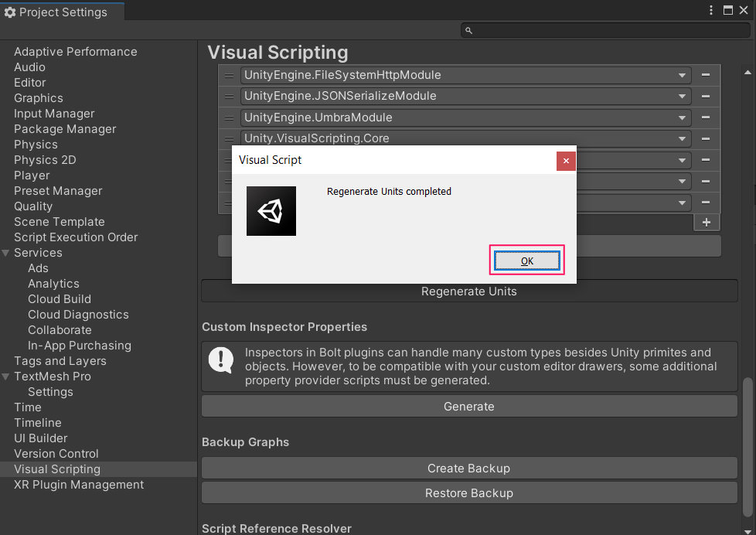Click the Unity logo in the dialog
Image resolution: width=756 pixels, height=535 pixels.
click(x=271, y=211)
